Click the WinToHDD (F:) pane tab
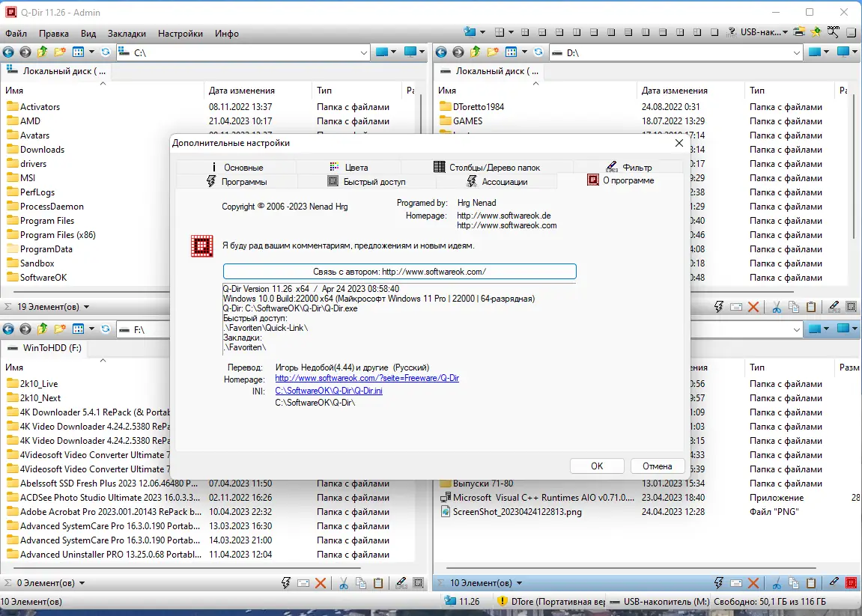The height and width of the screenshot is (616, 862). [x=45, y=348]
